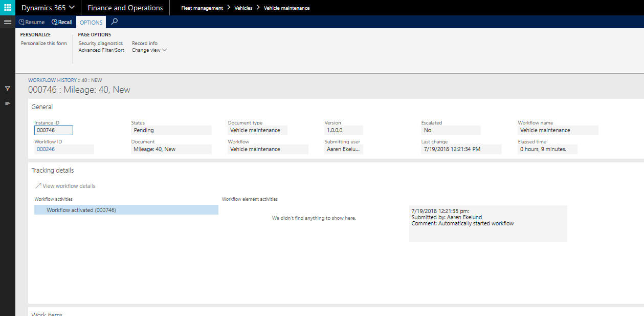Go to Fleet management breadcrumb
This screenshot has height=316, width=644.
point(202,8)
